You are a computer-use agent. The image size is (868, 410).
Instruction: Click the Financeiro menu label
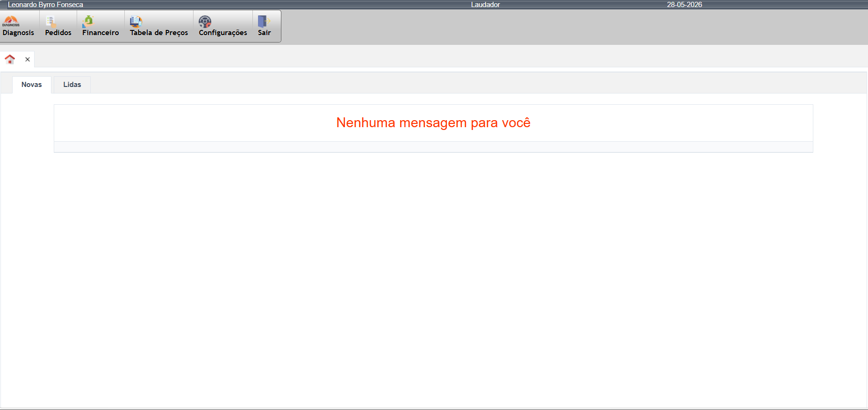pos(100,33)
